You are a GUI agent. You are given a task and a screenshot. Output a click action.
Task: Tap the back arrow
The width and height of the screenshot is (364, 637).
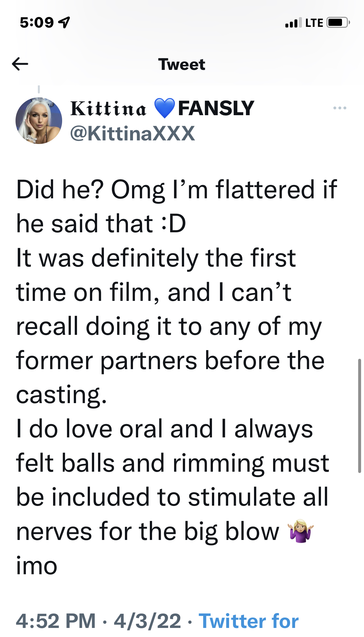click(x=20, y=64)
